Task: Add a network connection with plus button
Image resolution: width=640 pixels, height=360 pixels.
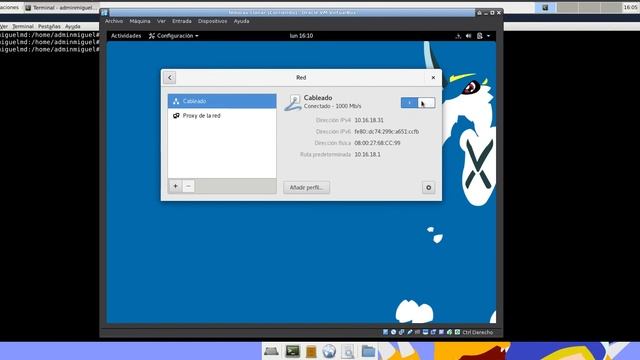Action: tap(176, 186)
